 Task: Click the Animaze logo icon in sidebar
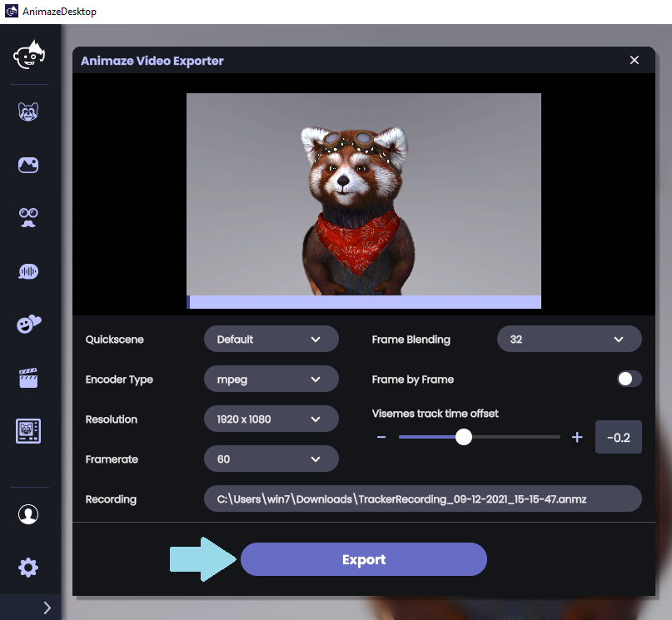pos(28,54)
